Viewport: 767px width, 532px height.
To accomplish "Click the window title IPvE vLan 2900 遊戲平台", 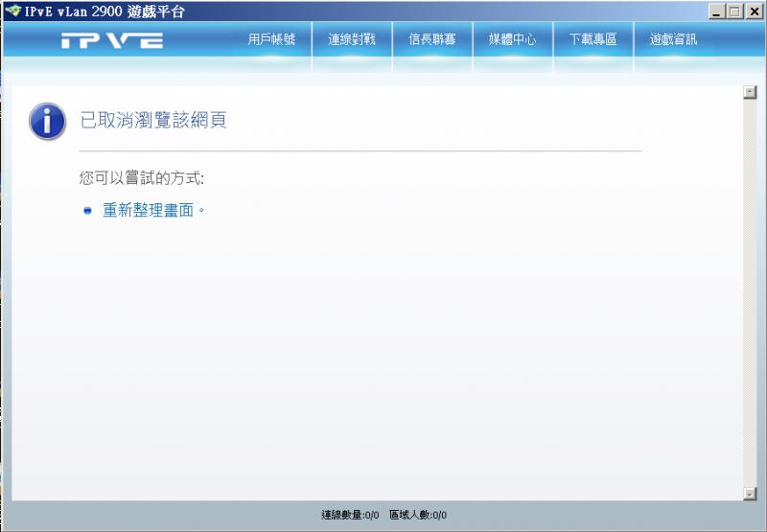I will pyautogui.click(x=105, y=12).
